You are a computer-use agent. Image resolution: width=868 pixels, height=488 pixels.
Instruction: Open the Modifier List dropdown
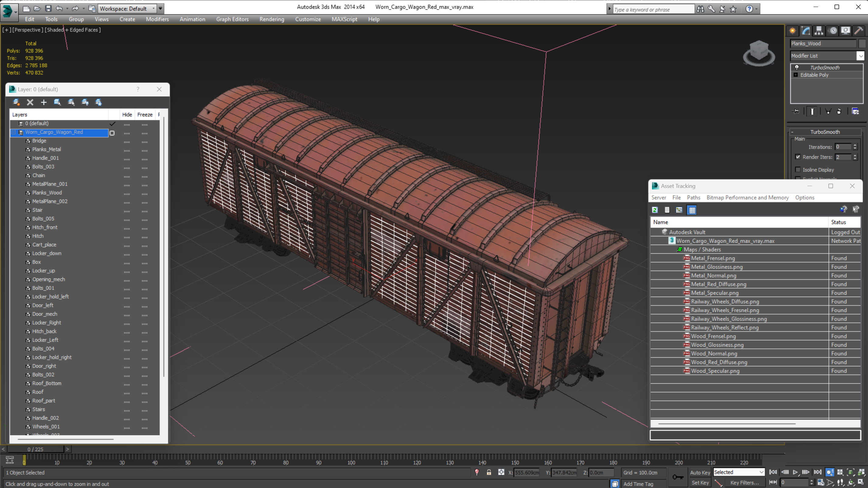click(860, 56)
